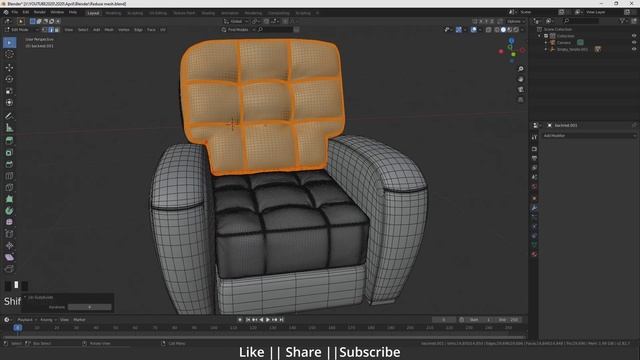The image size is (640, 360).
Task: Toggle camera view icon in viewport
Action: tap(520, 89)
